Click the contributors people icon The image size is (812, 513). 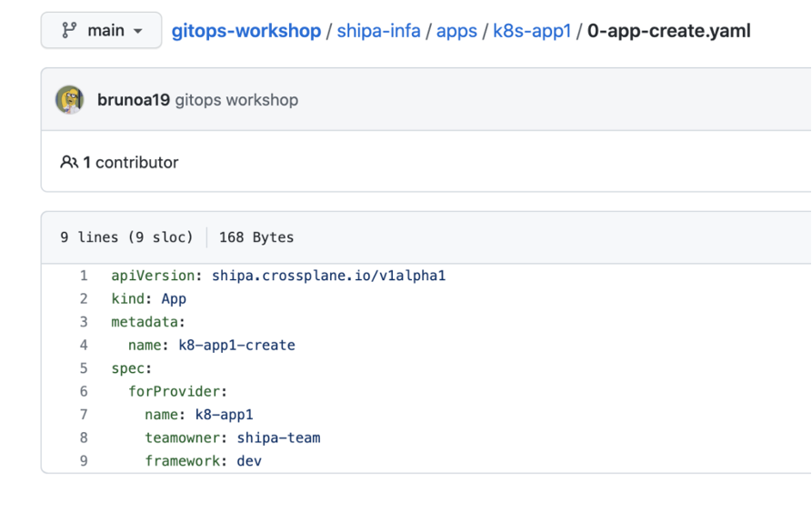69,163
